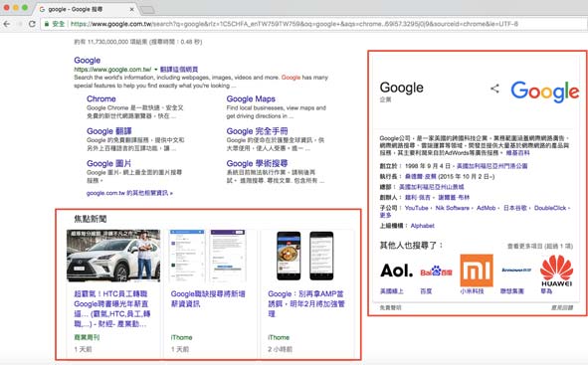This screenshot has height=365, width=588.
Task: Expand dropdown arrow next to google.com.tw URL
Action: [x=156, y=70]
